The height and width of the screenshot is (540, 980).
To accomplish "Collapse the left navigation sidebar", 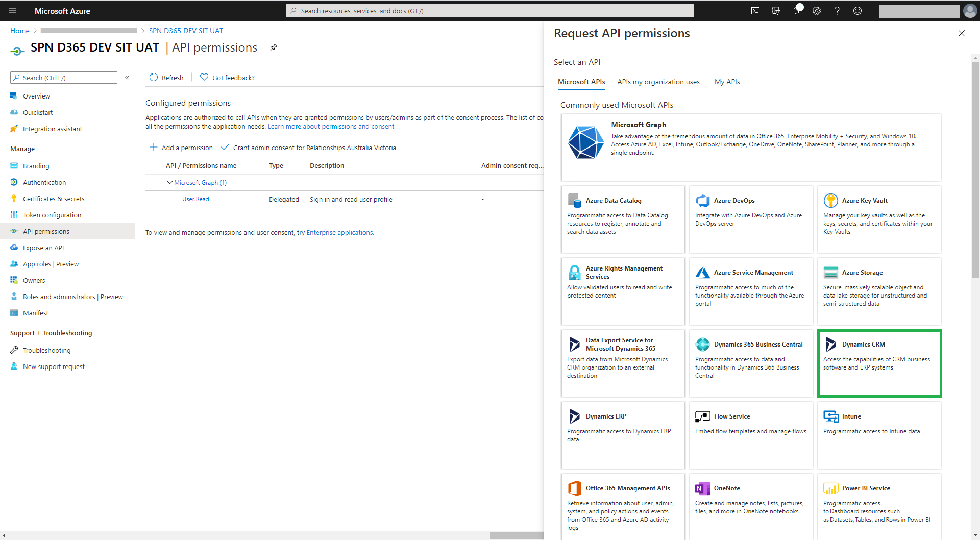I will coord(127,78).
